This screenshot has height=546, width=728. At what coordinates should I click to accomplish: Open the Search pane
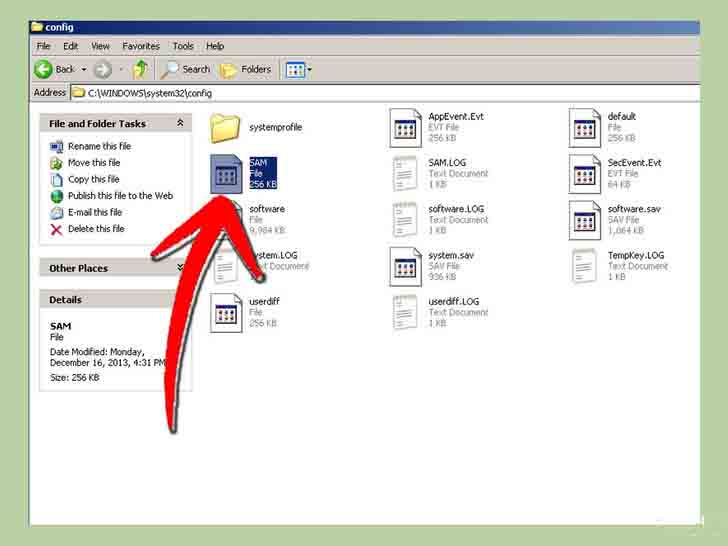[x=185, y=70]
